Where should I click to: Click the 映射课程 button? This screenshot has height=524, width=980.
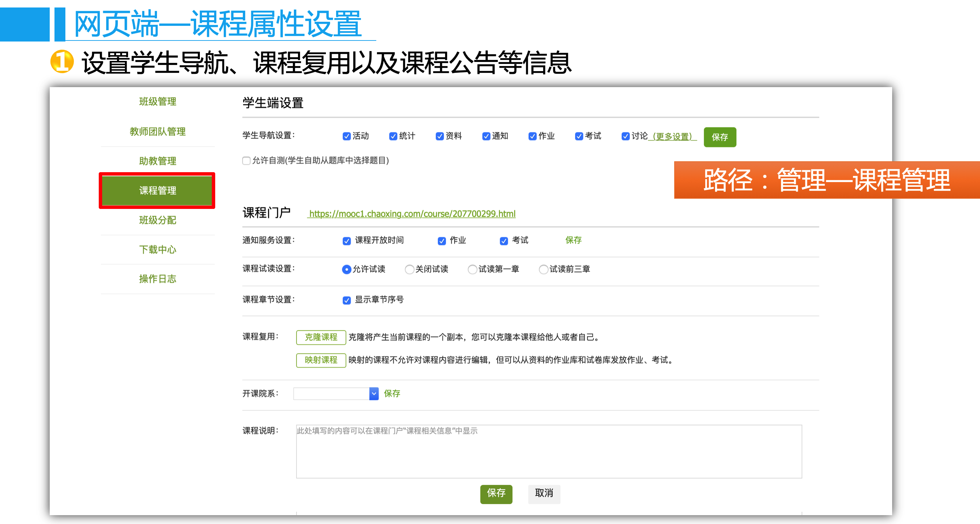pyautogui.click(x=321, y=360)
